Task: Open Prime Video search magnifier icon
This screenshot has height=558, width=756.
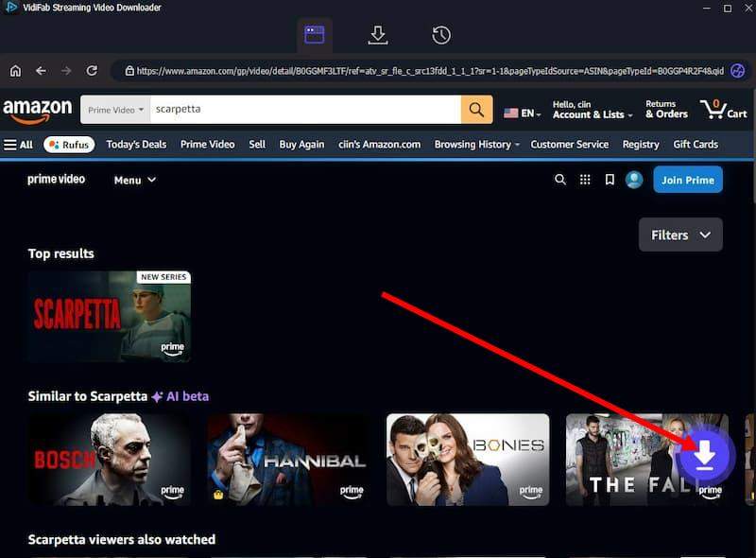Action: [559, 180]
